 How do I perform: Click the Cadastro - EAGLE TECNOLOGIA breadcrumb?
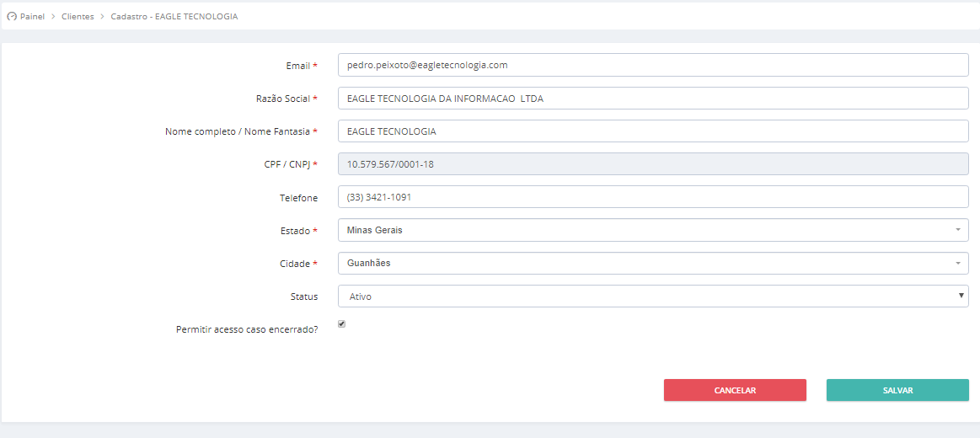coord(174,16)
